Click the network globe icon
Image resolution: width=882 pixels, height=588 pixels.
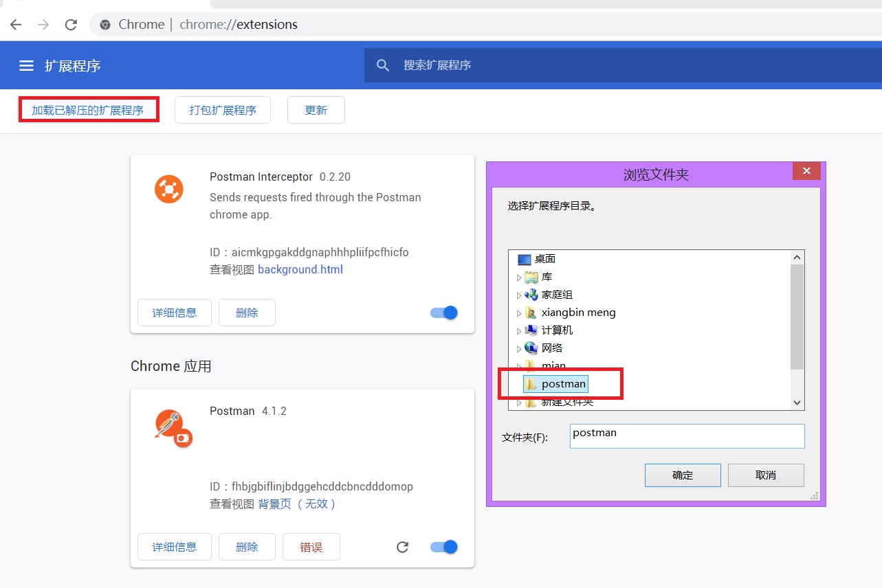coord(531,348)
